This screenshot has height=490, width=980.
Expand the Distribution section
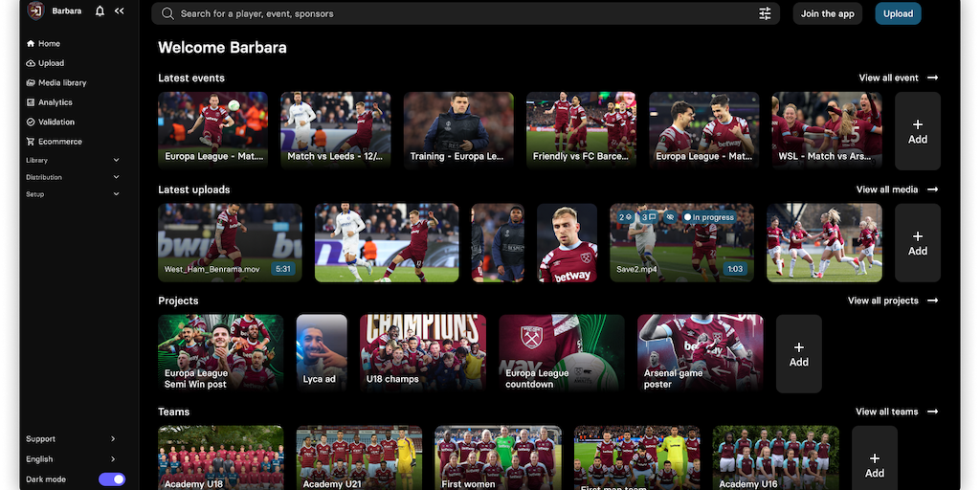(x=73, y=177)
